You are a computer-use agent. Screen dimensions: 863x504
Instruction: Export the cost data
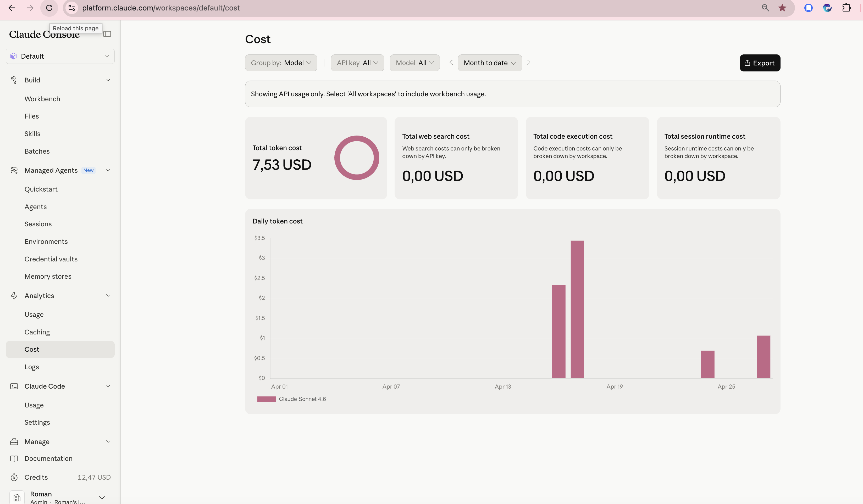760,63
